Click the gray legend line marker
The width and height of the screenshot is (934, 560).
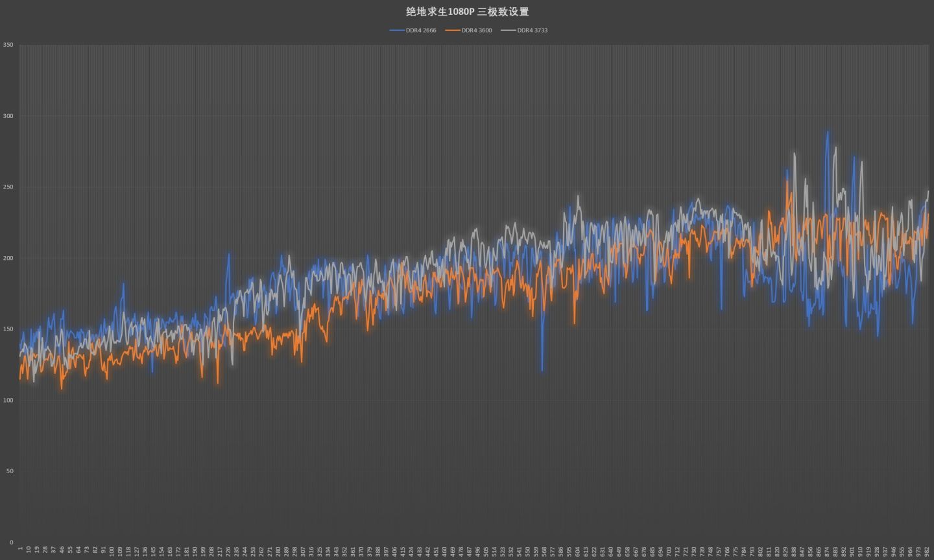click(509, 30)
